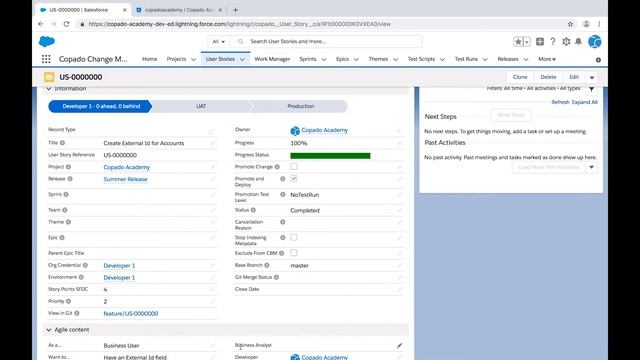The height and width of the screenshot is (360, 640).
Task: Click Refresh in activity panel
Action: [x=560, y=102]
